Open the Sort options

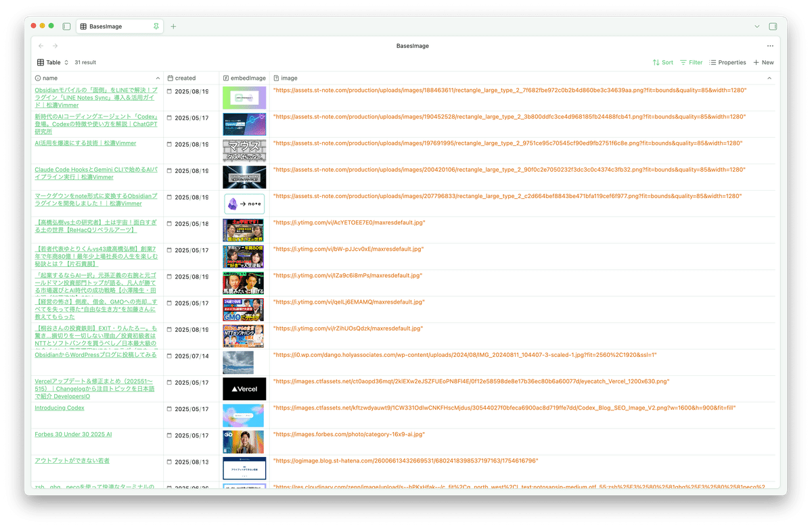662,62
